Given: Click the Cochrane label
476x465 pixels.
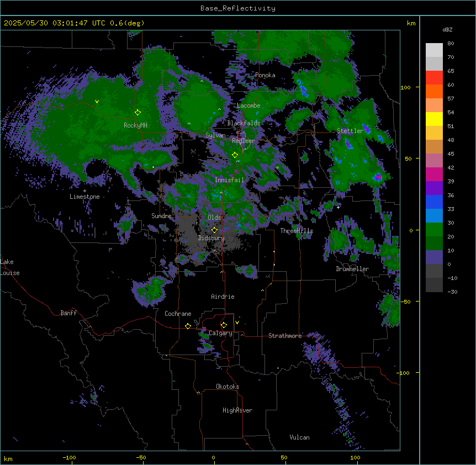Looking at the screenshot, I should pos(178,314).
